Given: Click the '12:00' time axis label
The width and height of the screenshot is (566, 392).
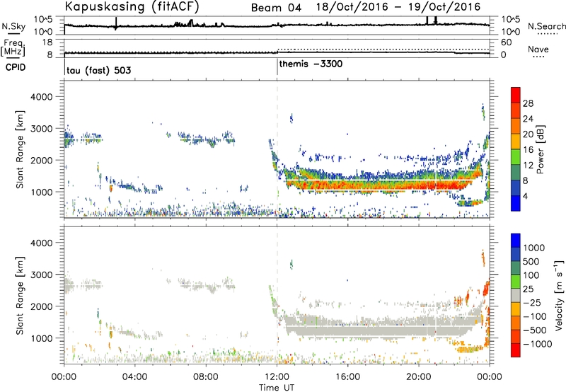Looking at the screenshot, I should tap(277, 377).
